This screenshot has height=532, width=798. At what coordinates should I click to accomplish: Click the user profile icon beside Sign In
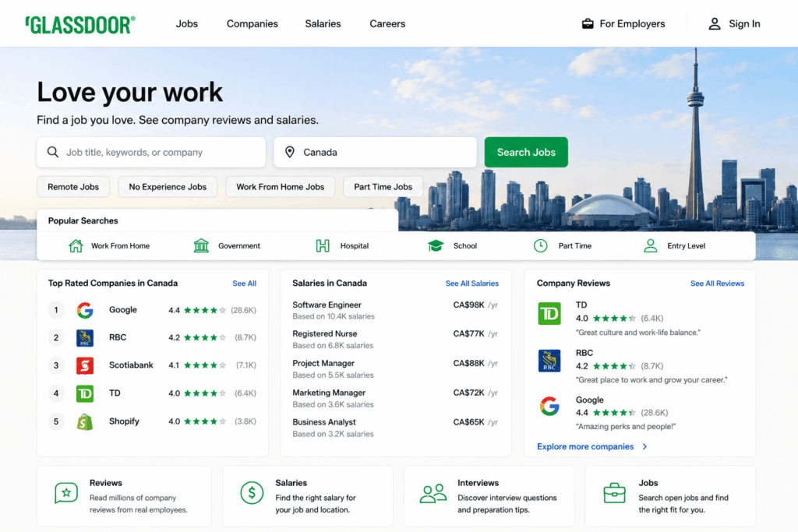(715, 23)
